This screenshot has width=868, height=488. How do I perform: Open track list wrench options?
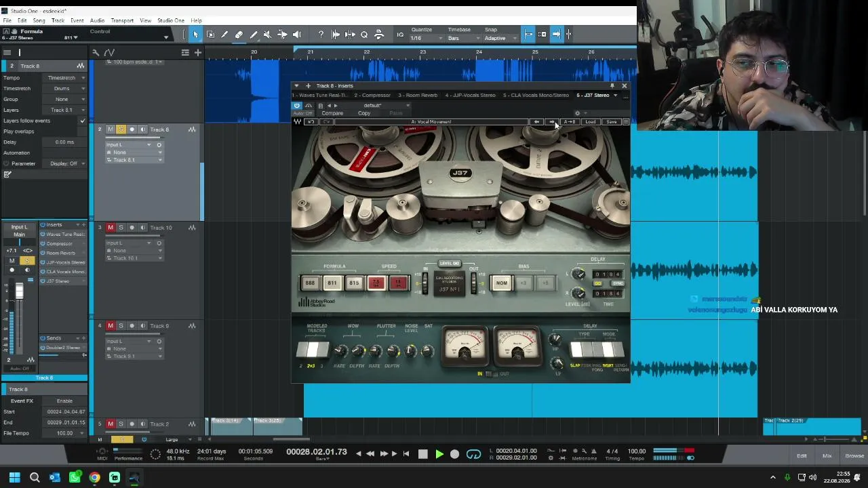96,52
